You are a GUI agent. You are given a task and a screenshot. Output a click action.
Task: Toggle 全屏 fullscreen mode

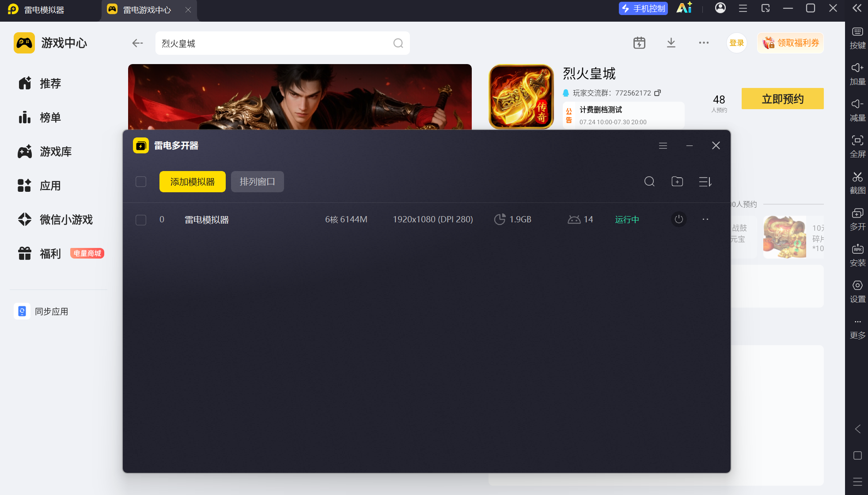point(857,146)
